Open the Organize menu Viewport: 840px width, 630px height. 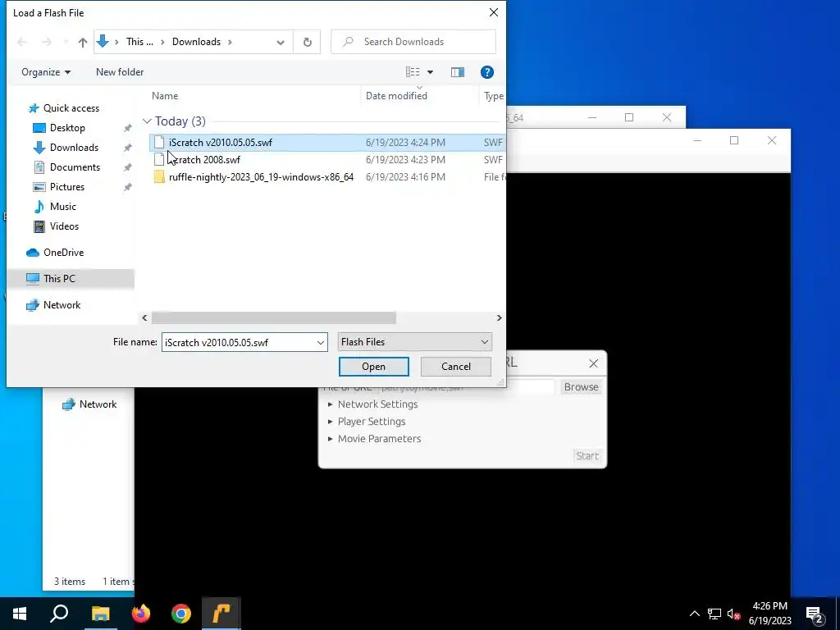pos(46,72)
